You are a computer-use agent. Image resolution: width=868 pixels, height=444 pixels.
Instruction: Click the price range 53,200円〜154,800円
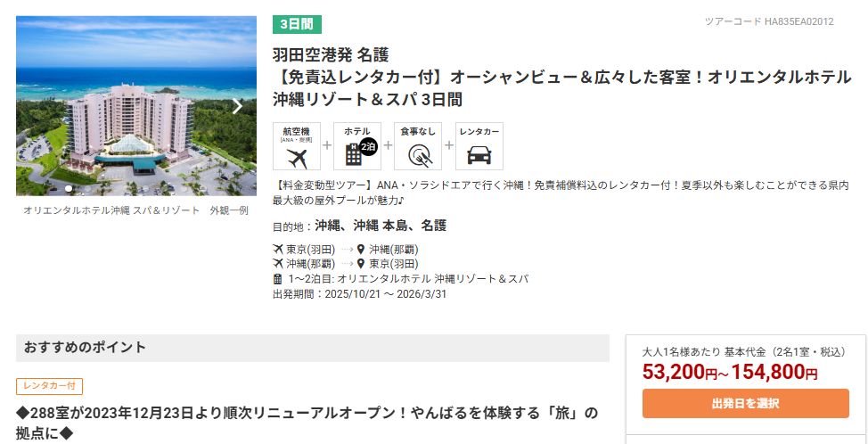coord(730,373)
